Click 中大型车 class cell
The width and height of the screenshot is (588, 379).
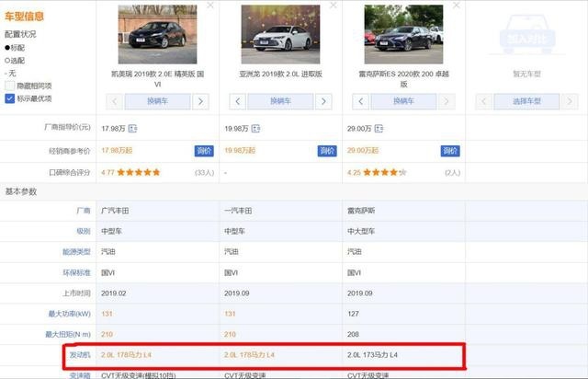361,232
